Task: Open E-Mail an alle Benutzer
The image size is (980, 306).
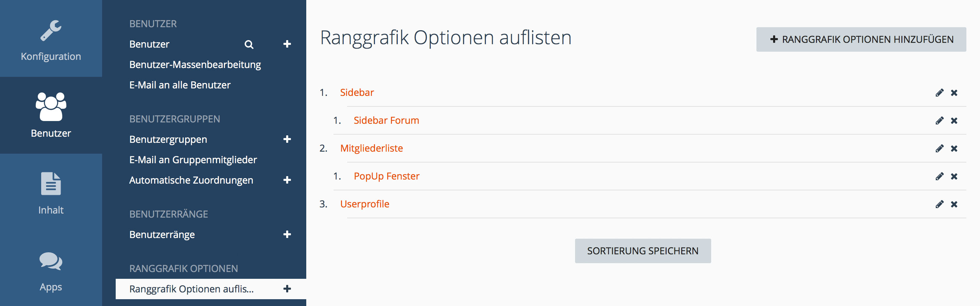Action: coord(180,85)
